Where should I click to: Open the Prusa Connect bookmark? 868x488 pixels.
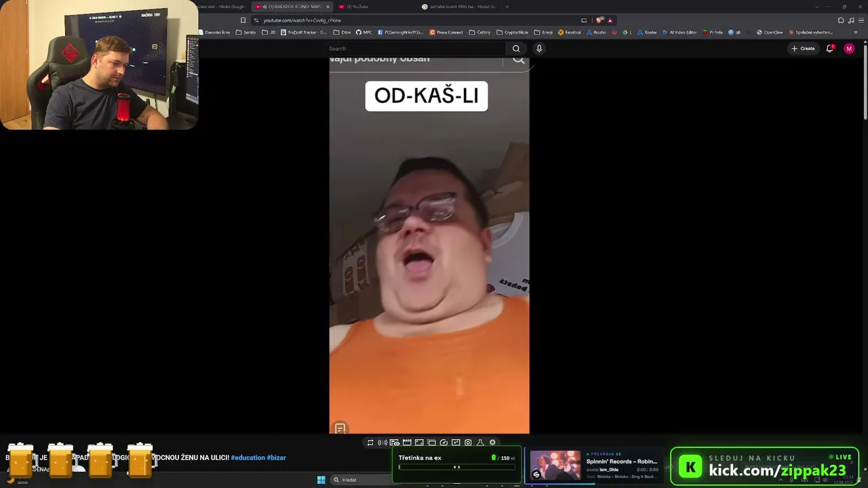click(x=446, y=32)
